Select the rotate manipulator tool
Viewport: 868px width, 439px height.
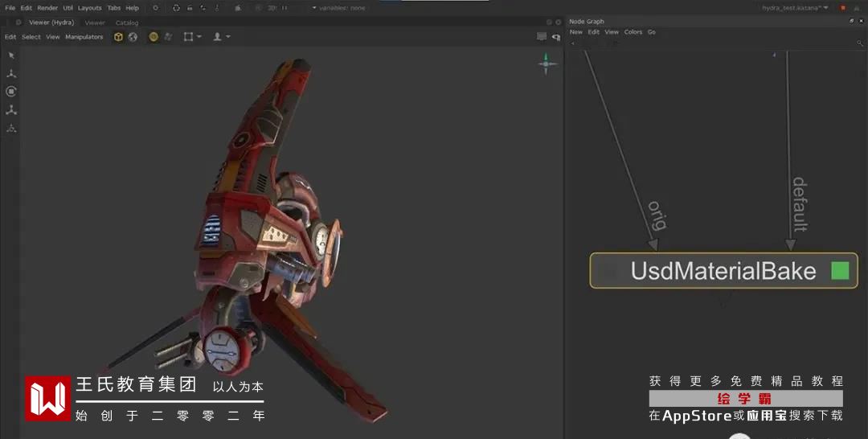click(x=11, y=92)
